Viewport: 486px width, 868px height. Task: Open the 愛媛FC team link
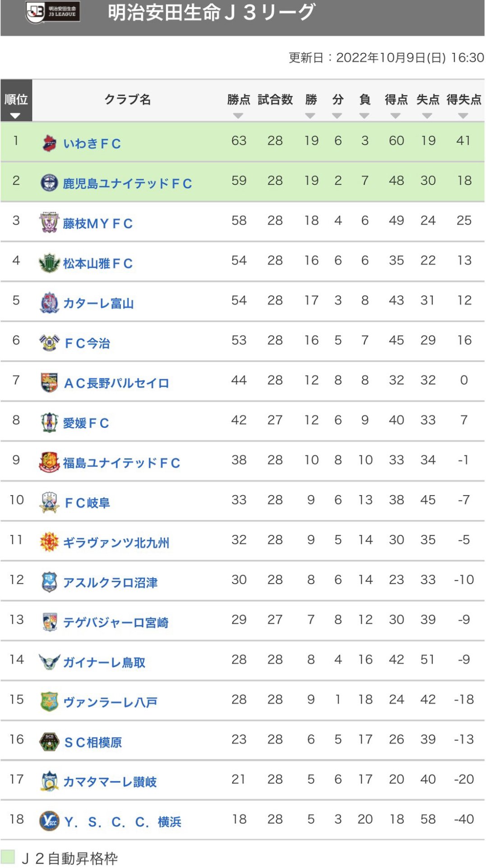click(86, 423)
